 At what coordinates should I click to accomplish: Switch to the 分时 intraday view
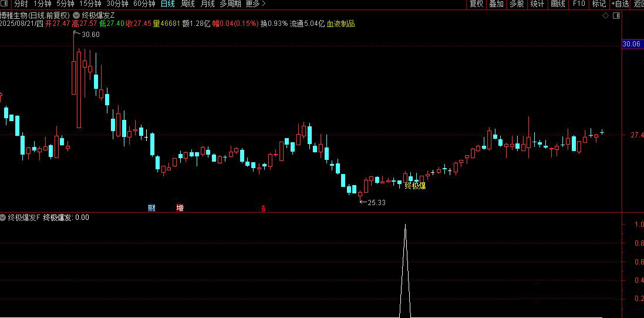(21, 4)
